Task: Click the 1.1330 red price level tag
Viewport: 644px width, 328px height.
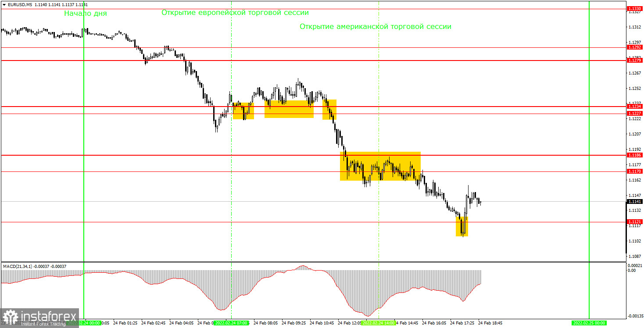Action: click(634, 9)
